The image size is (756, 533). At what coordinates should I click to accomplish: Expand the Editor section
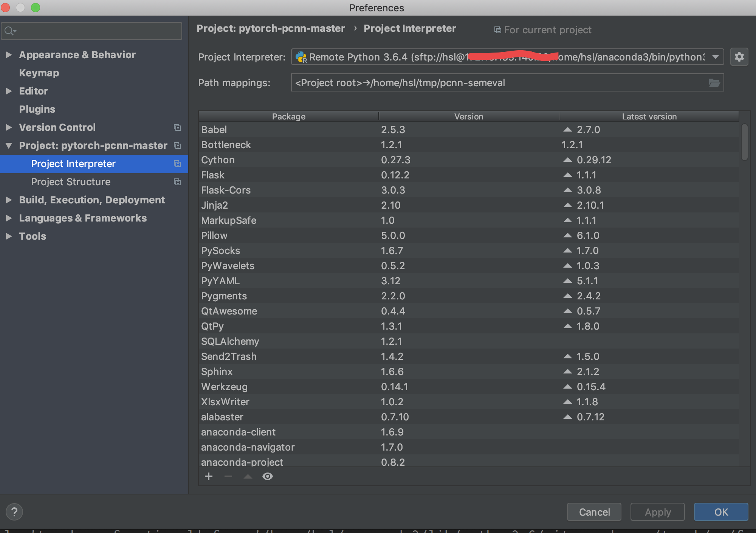[9, 91]
